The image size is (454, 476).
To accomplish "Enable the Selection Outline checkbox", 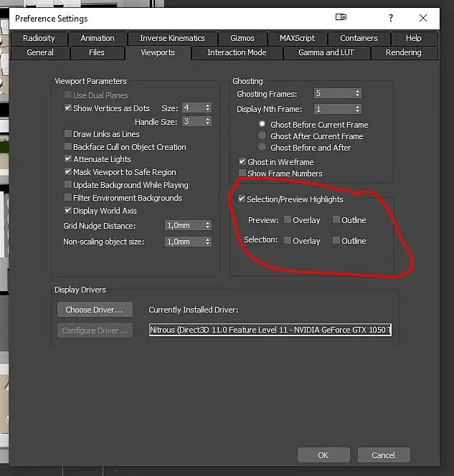I will pyautogui.click(x=336, y=240).
